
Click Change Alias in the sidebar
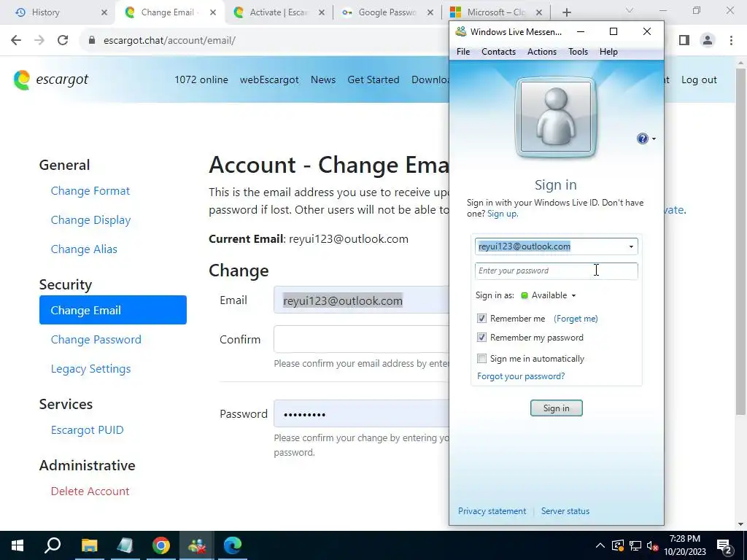[84, 249]
